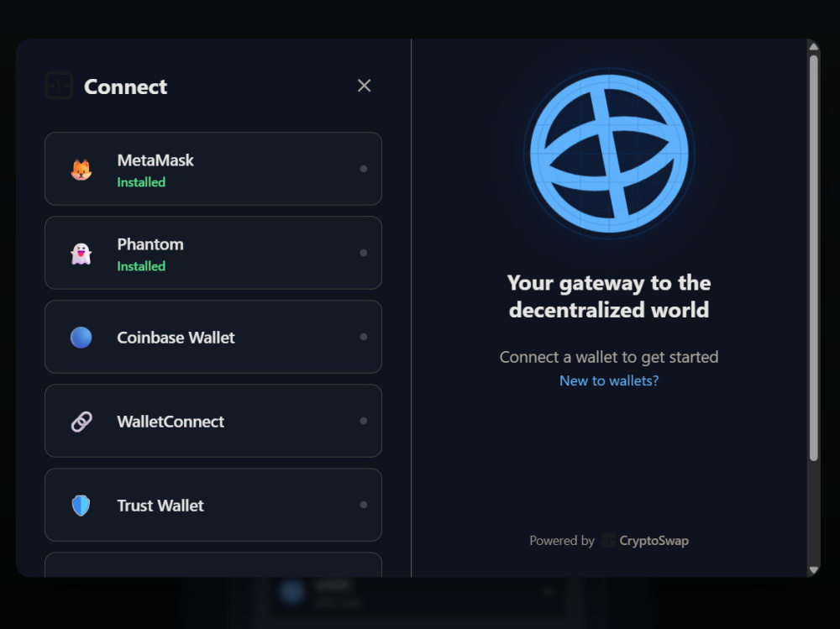Connect with Coinbase Wallet label

coord(176,338)
